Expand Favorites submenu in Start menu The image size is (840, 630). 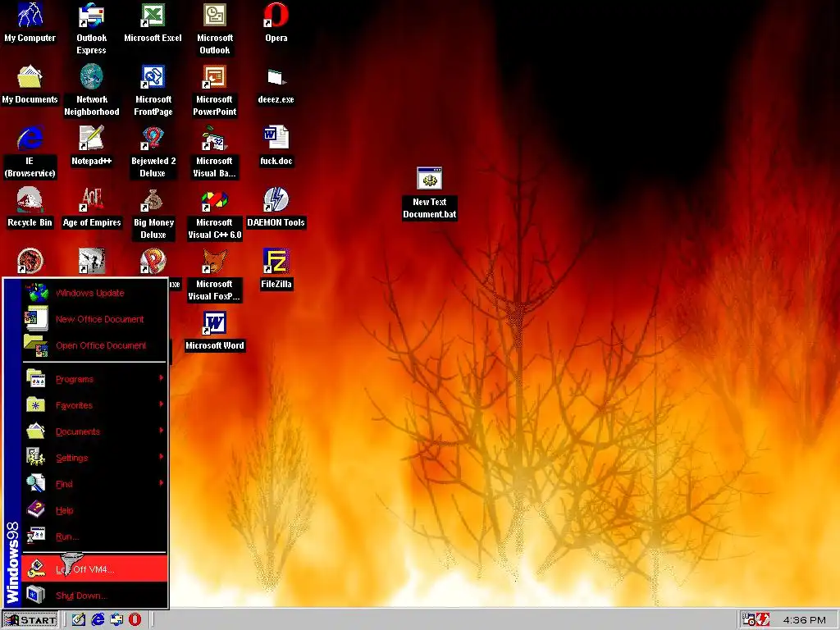pos(94,405)
